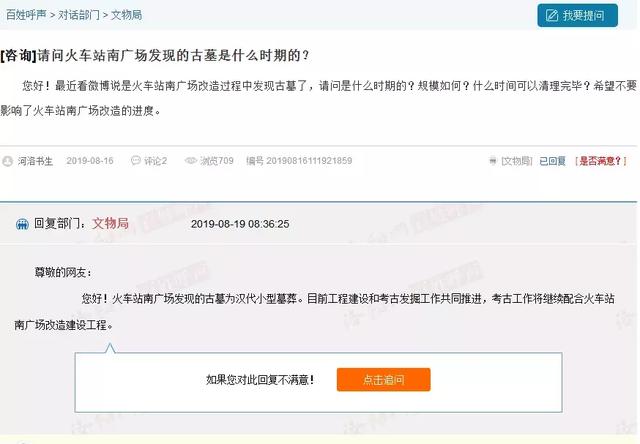The width and height of the screenshot is (640, 444).
Task: Open 文物局 breadcrumb link
Action: 127,15
